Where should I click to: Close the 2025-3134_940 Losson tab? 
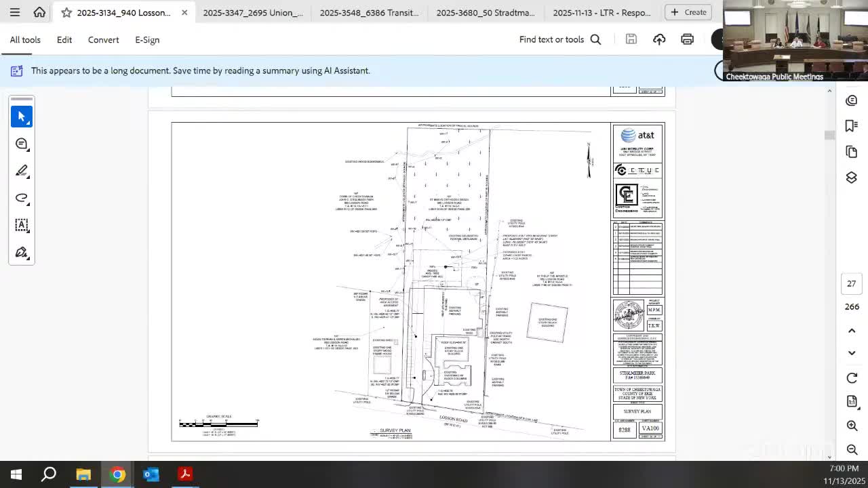point(184,12)
